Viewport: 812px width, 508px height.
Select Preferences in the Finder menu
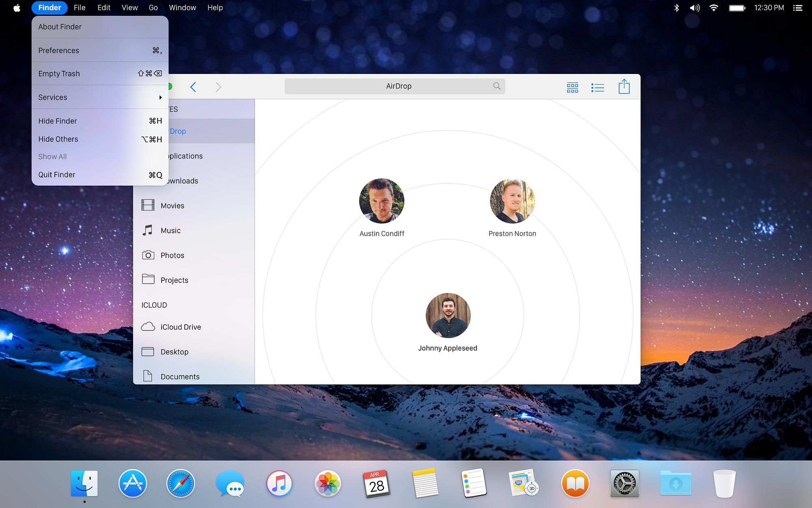point(59,50)
